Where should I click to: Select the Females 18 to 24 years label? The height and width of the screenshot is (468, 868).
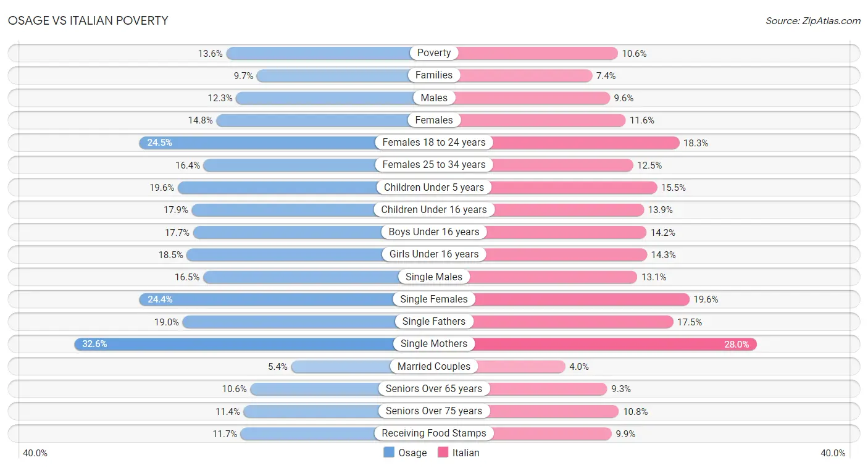click(434, 143)
